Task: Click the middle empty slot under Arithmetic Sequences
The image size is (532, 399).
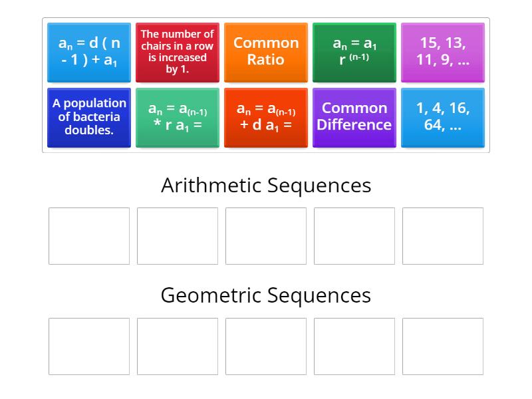Action: coord(266,235)
